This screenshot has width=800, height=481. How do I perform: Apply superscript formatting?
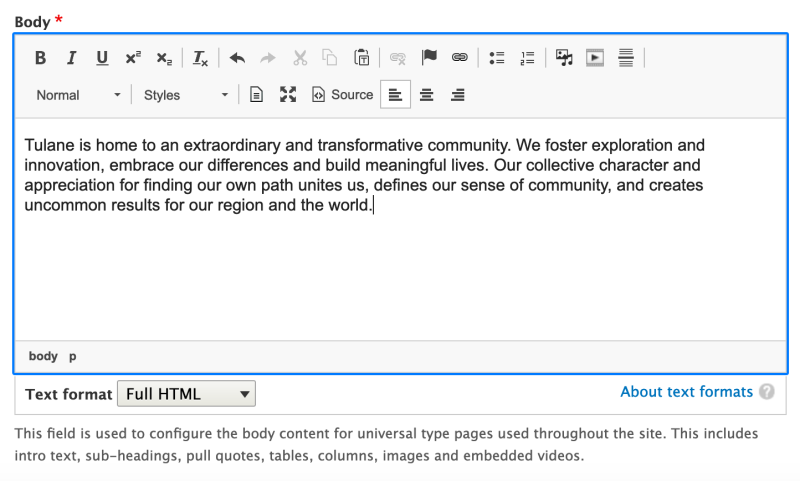(133, 58)
